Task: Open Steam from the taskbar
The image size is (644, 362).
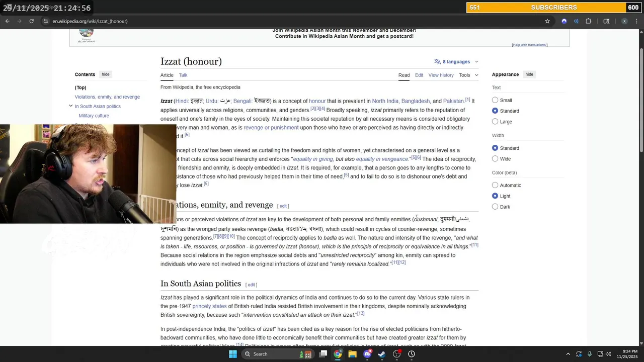Action: pyautogui.click(x=382, y=354)
